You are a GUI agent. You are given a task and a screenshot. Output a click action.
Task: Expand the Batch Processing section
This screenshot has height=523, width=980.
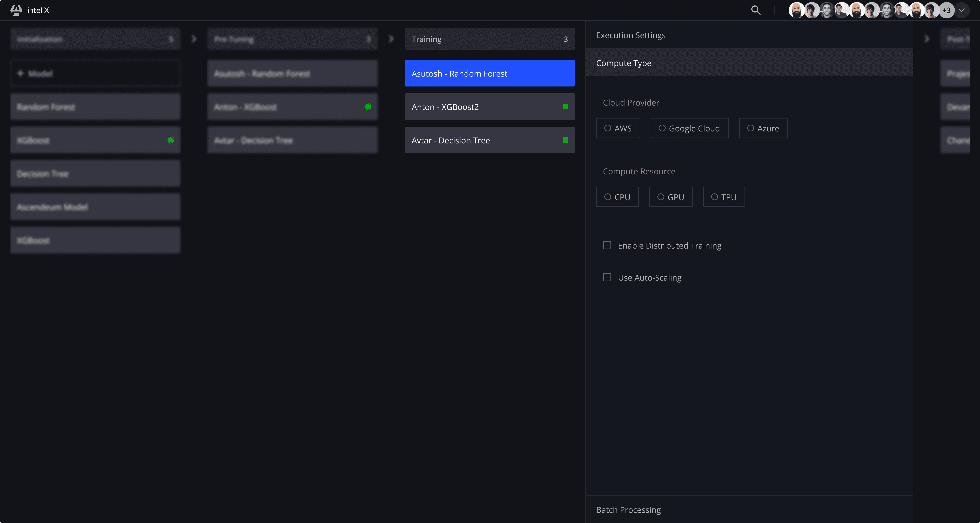click(628, 510)
